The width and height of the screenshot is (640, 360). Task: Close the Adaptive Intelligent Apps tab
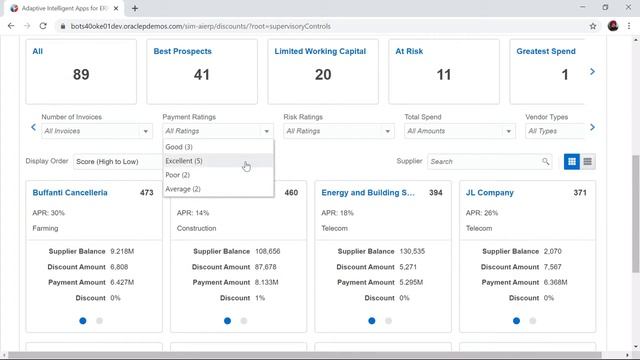116,8
